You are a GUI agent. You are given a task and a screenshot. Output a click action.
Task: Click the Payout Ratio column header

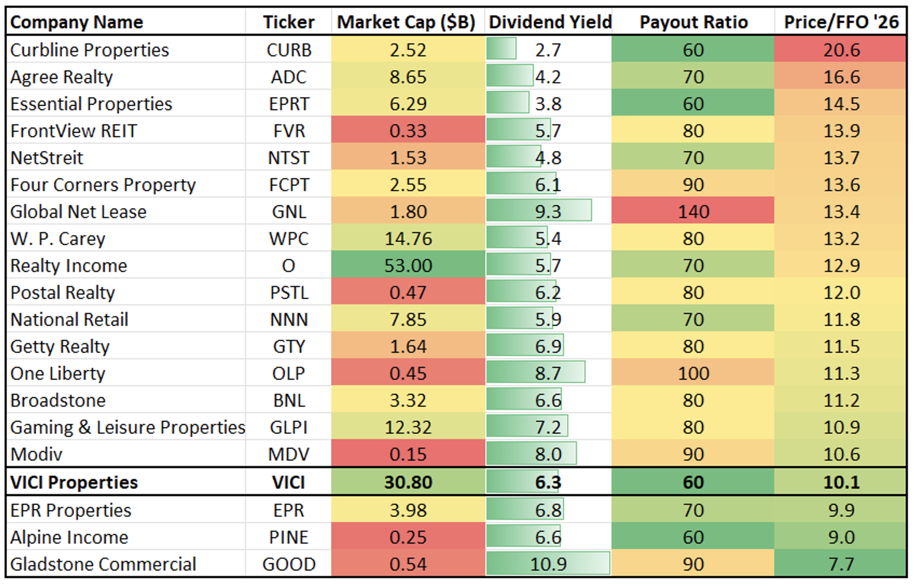(693, 22)
